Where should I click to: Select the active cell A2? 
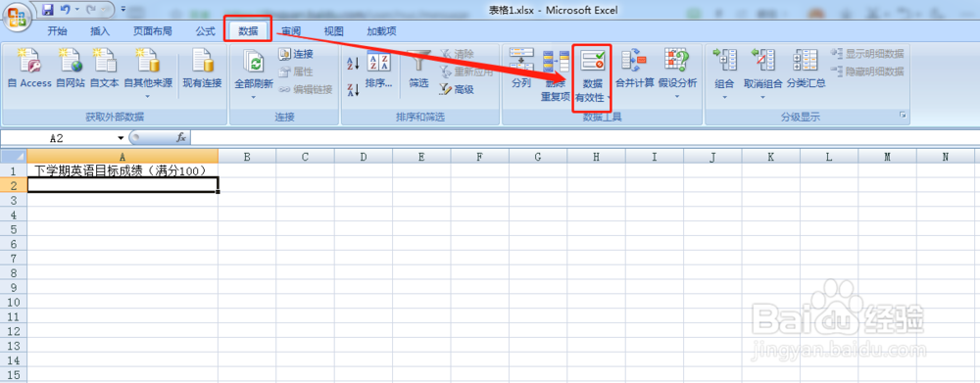coord(122,184)
